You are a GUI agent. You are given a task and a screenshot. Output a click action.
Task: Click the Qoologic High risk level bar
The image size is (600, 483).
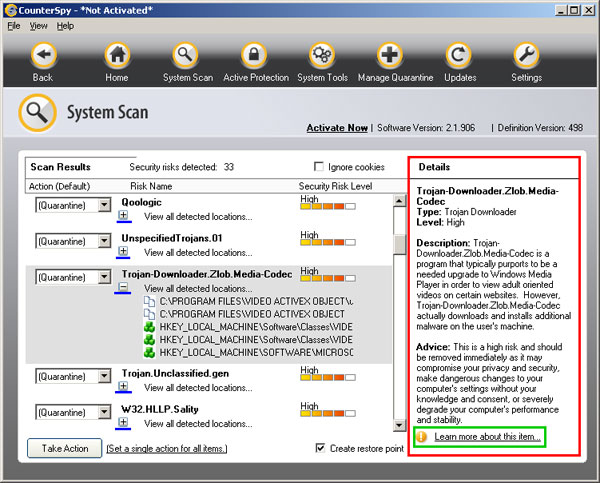pyautogui.click(x=328, y=207)
